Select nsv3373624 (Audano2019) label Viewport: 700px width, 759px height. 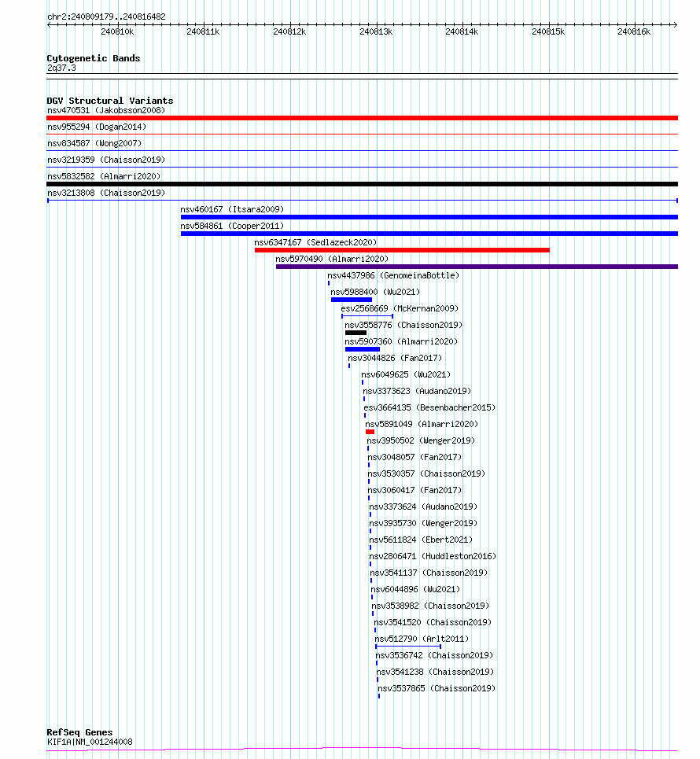[423, 506]
